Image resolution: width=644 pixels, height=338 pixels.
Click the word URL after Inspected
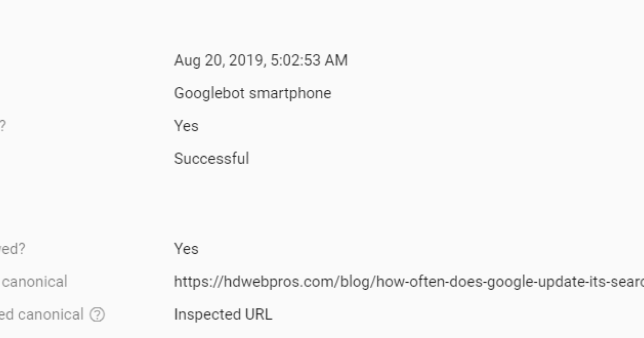258,314
